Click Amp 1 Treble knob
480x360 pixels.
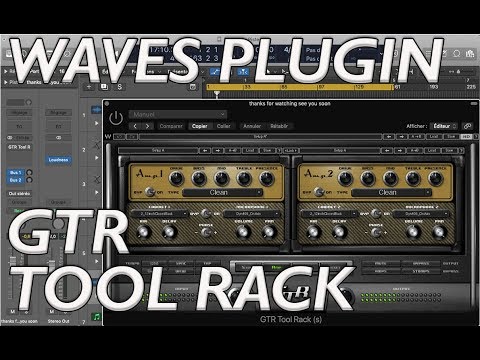point(244,179)
